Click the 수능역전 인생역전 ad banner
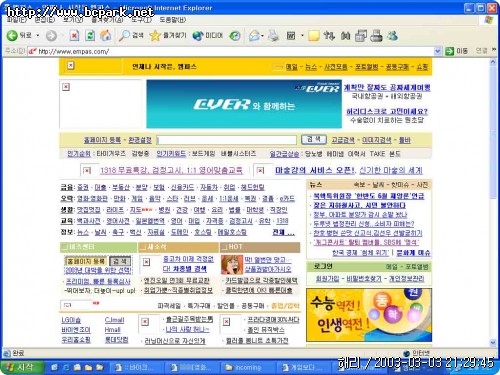 point(369,315)
